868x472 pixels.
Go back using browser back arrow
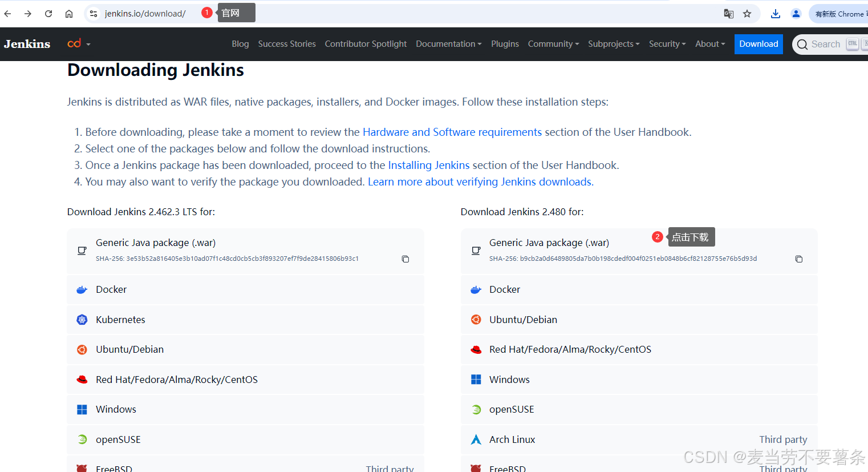8,14
